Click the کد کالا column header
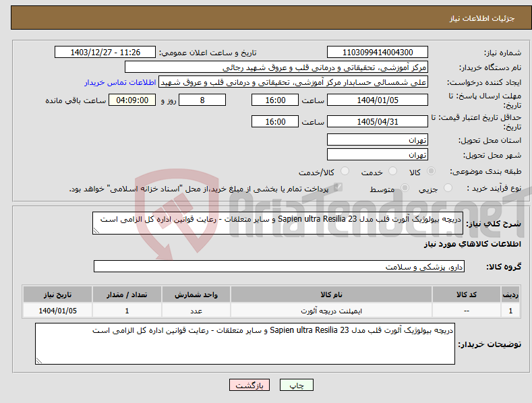The width and height of the screenshot is (532, 403). 467,294
